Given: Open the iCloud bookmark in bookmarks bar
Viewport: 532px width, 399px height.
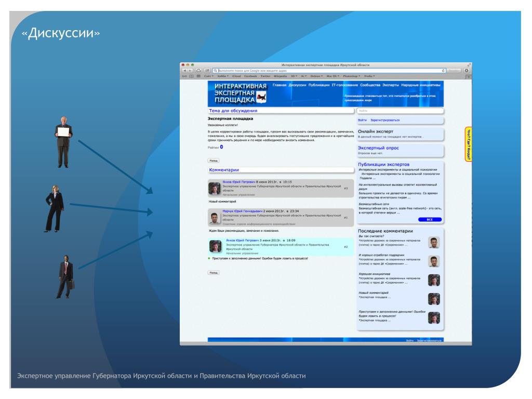Looking at the screenshot, I should click(x=236, y=76).
